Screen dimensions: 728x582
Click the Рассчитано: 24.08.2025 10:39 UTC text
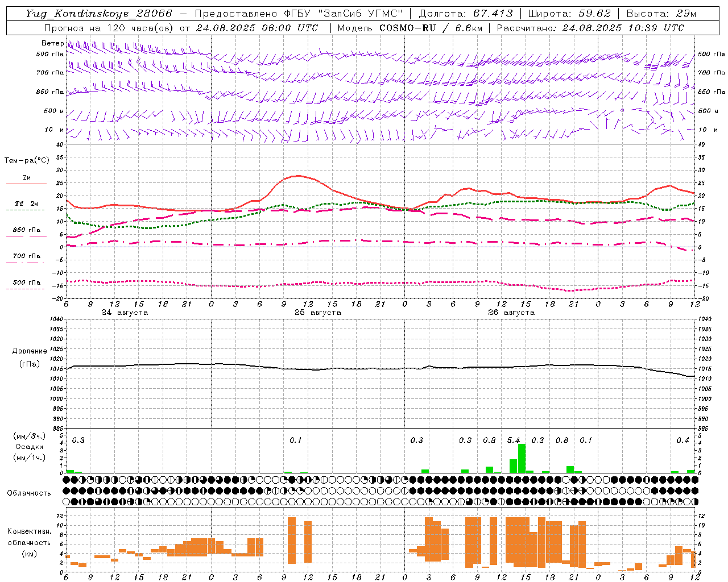(590, 28)
